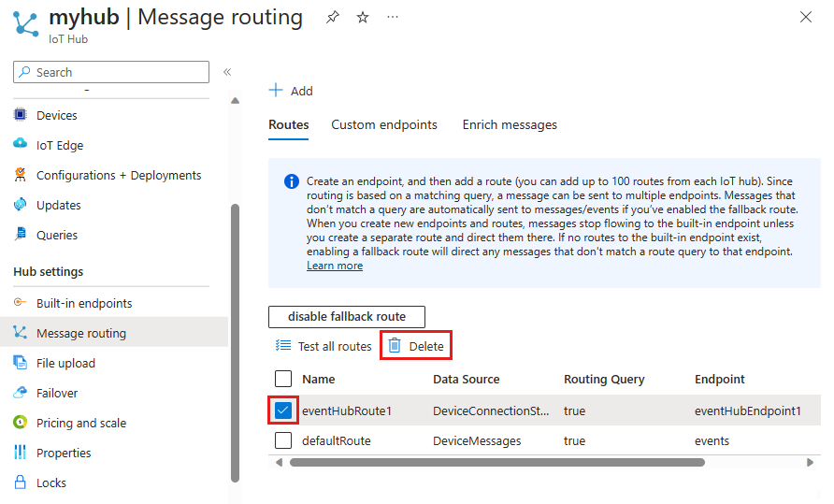Click disable fallback route button
834x504 pixels.
(x=347, y=317)
